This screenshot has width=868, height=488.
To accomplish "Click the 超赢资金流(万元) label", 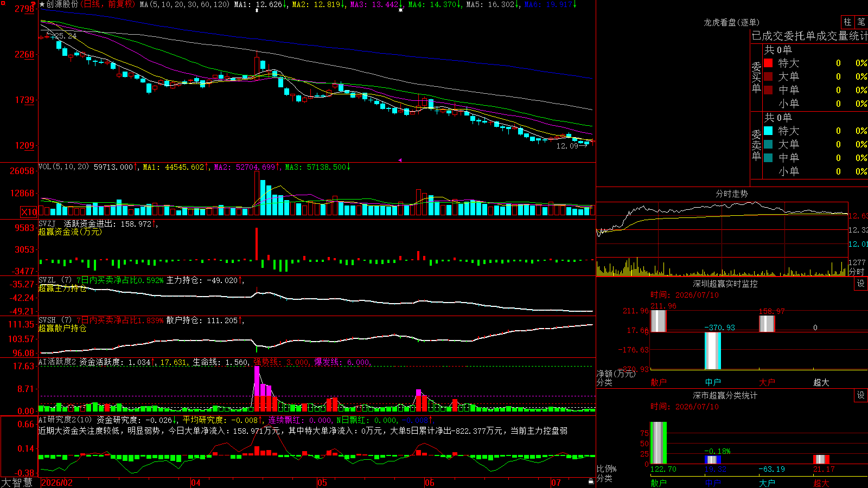I will point(70,232).
